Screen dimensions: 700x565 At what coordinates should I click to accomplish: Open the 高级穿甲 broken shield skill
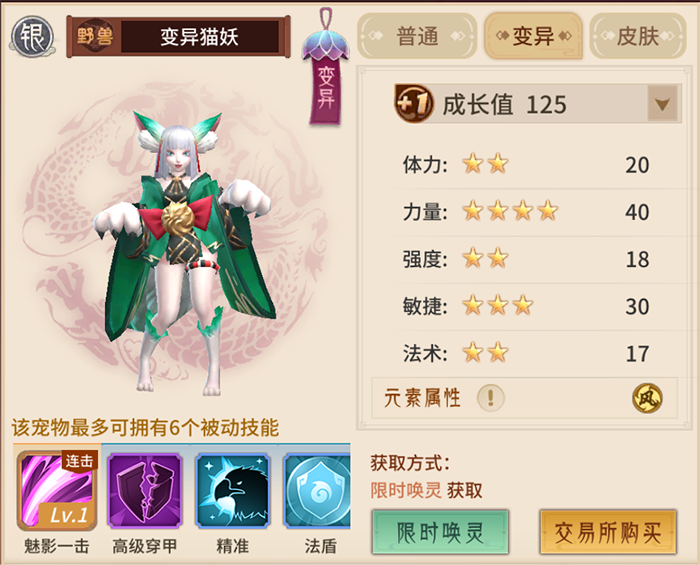145,491
